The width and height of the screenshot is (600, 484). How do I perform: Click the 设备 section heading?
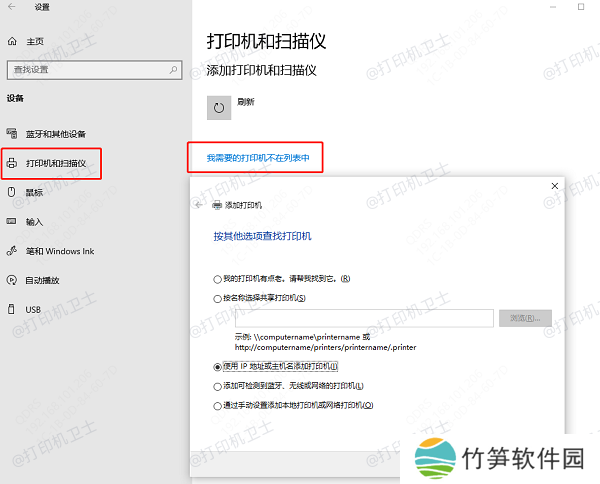tap(15, 98)
